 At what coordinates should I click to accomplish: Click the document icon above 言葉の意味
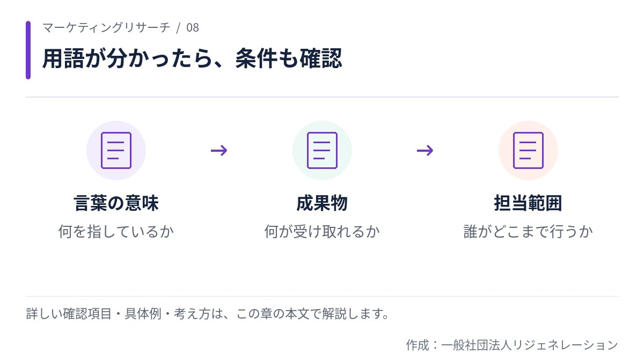116,150
